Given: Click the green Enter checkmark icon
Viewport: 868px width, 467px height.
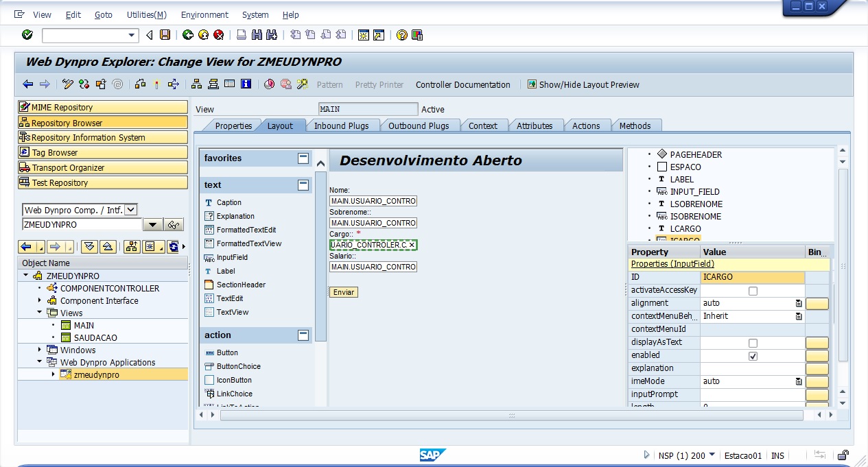Looking at the screenshot, I should click(x=27, y=35).
